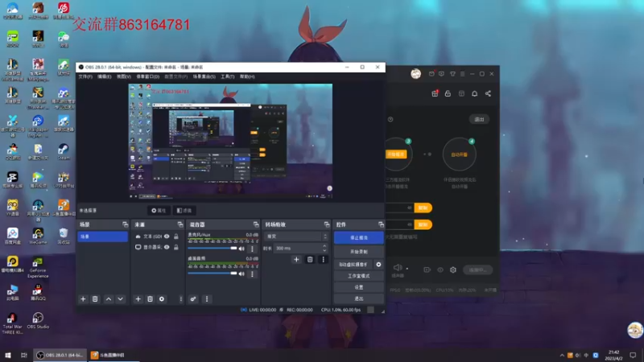Open the OBS Studio desktop shortcut
644x362 pixels.
38,320
